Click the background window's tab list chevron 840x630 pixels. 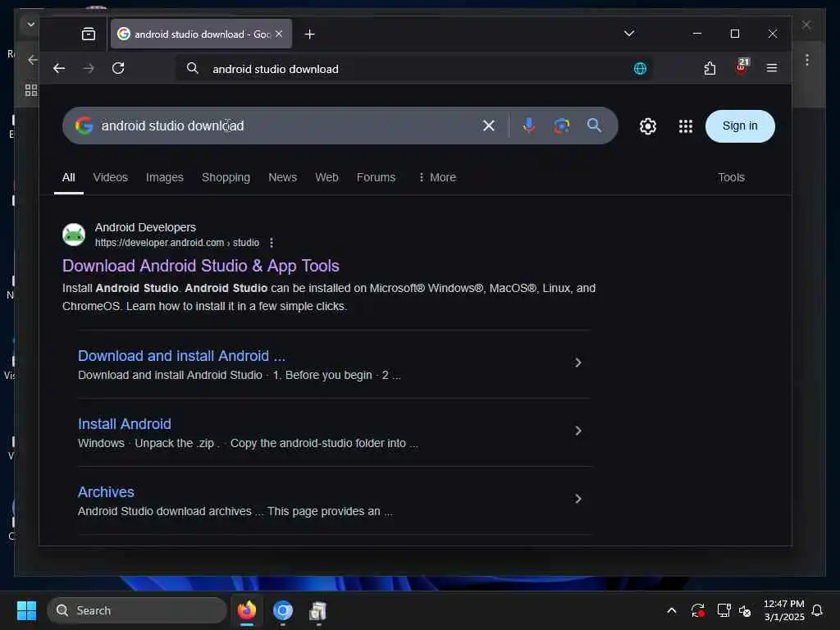[30, 24]
